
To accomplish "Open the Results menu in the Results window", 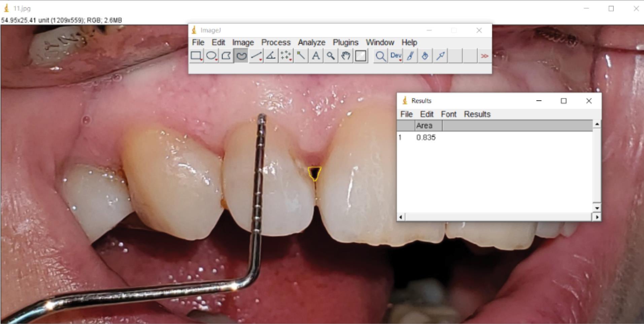I will click(477, 114).
